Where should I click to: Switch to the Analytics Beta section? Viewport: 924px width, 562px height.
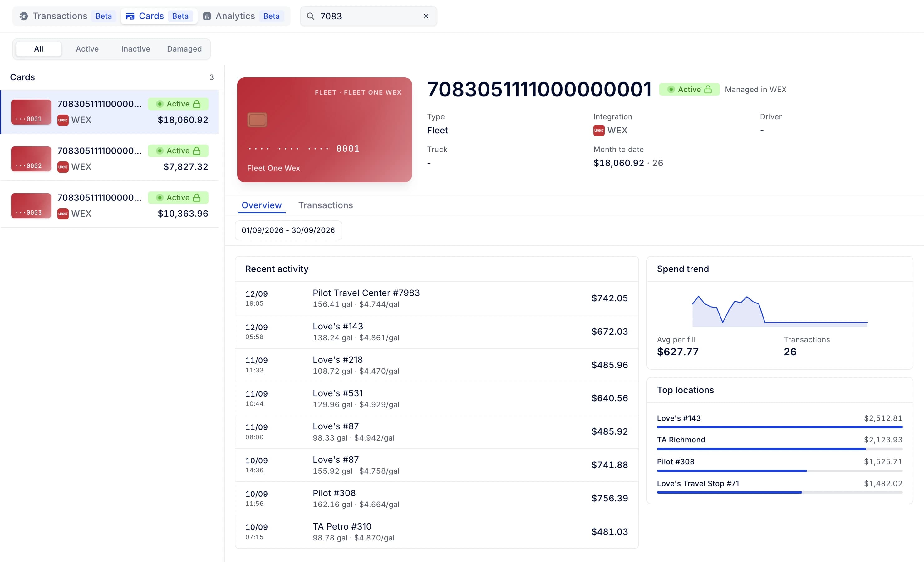(x=244, y=16)
